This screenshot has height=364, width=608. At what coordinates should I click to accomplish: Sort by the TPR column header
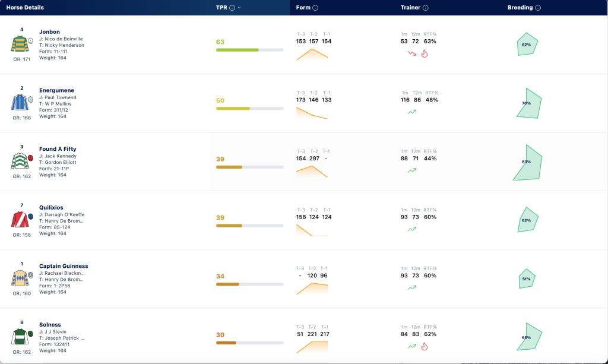tap(221, 8)
